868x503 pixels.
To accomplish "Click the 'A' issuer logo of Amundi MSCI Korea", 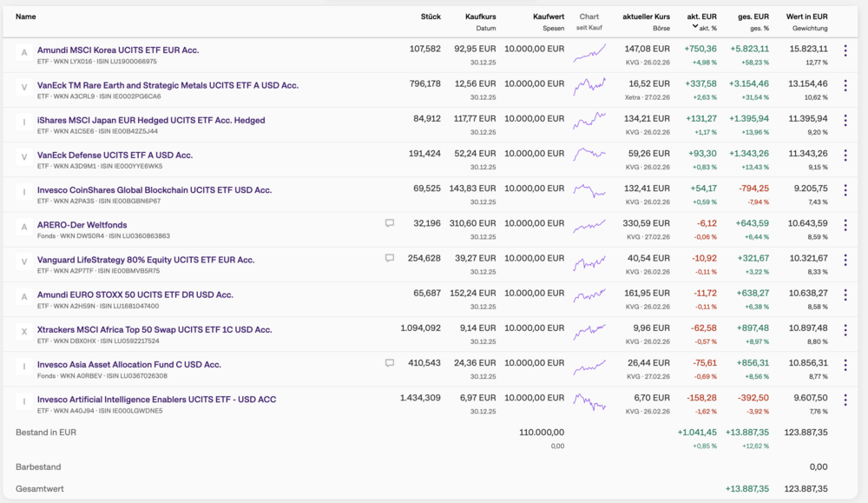I will coord(23,53).
